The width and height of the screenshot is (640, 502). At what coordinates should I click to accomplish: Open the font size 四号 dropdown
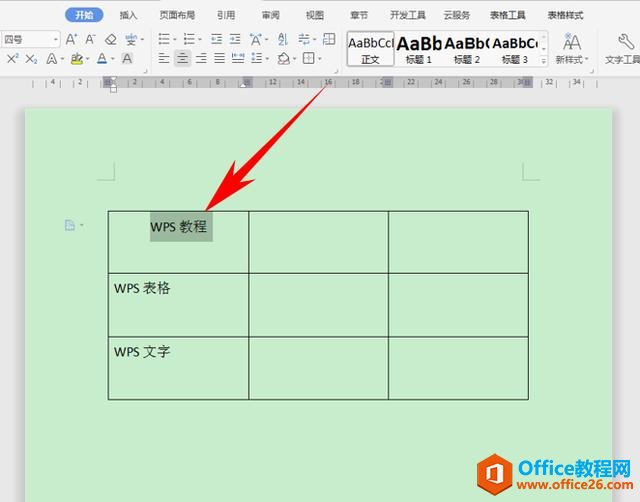click(56, 40)
